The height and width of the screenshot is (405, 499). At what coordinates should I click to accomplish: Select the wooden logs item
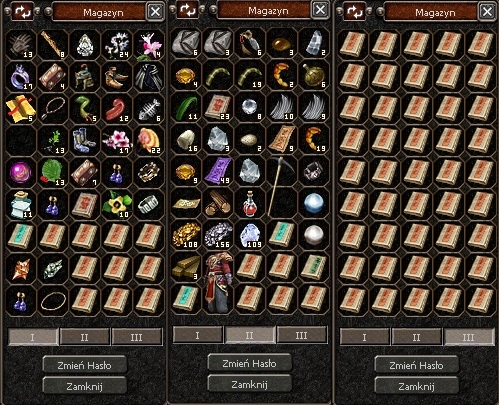218,203
